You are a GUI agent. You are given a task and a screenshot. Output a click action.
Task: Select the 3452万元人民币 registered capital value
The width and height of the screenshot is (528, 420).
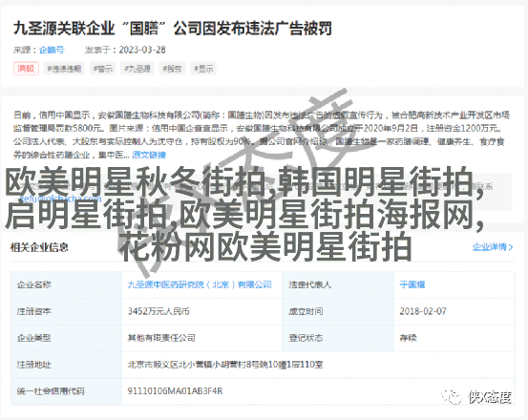point(158,311)
